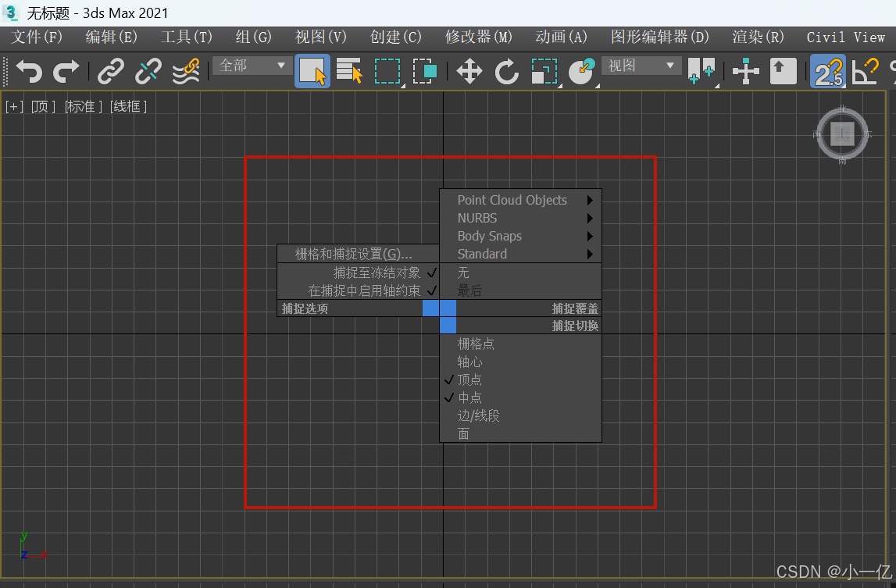The width and height of the screenshot is (896, 588).
Task: Select 无 snap override
Action: pos(520,273)
